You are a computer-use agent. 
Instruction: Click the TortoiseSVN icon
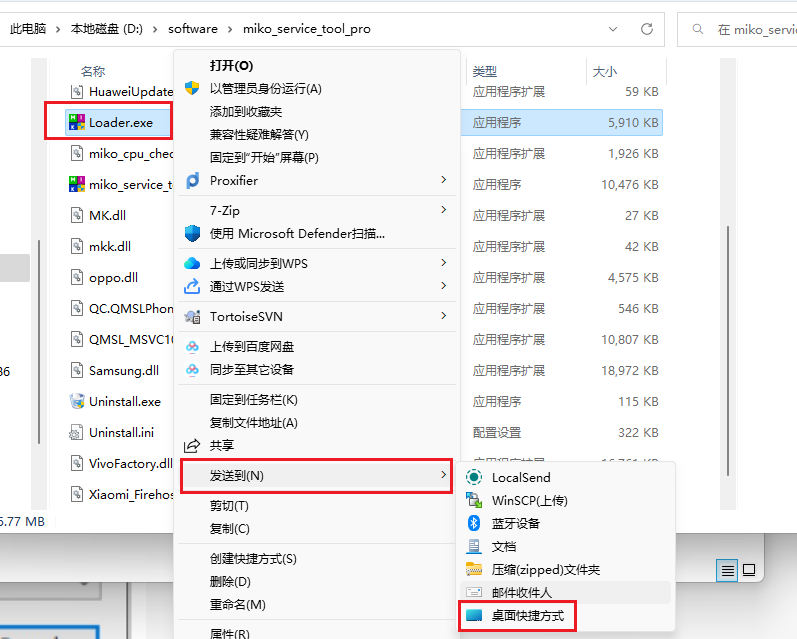[193, 317]
